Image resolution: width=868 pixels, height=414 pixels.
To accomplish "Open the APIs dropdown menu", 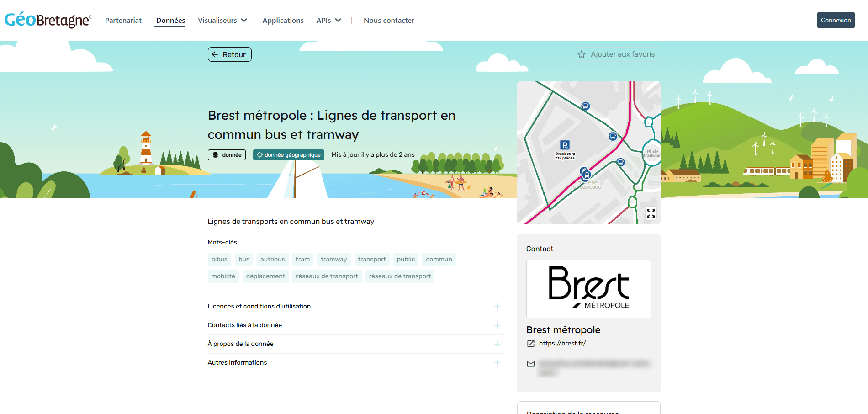I will [x=328, y=20].
